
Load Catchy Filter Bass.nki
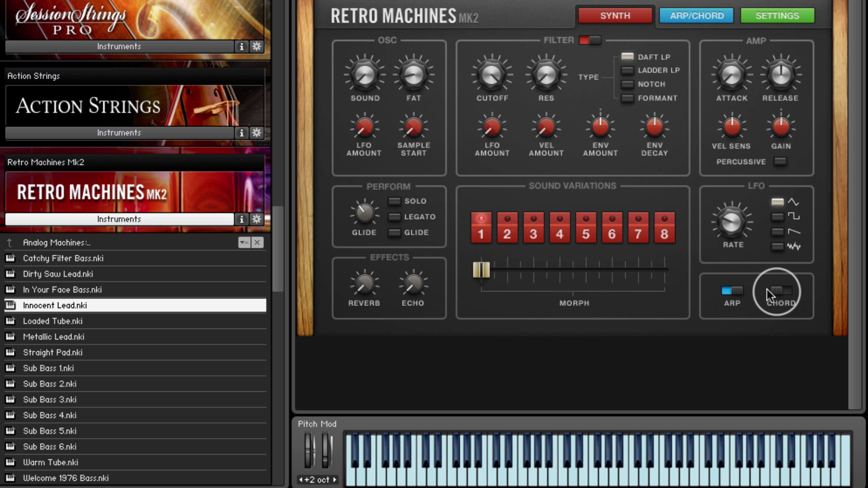pos(135,258)
